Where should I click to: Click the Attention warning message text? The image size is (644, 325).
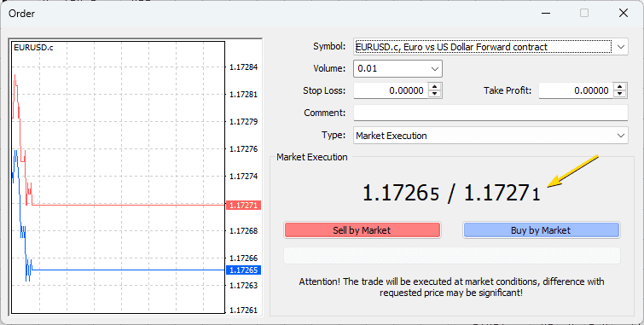point(451,287)
